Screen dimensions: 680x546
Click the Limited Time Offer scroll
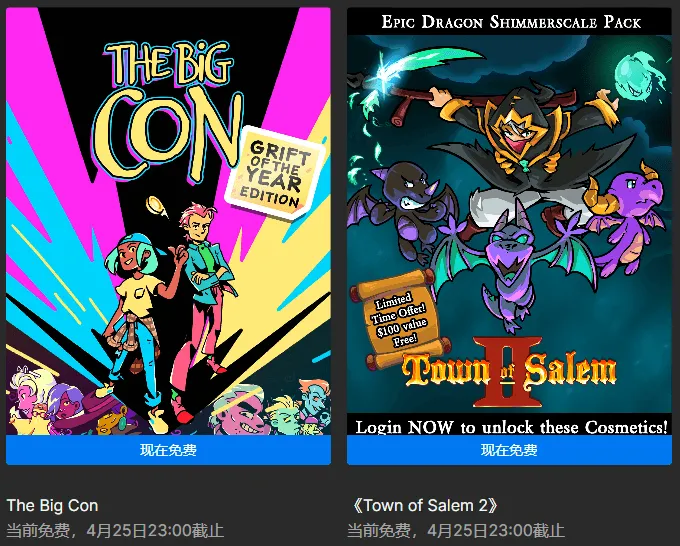click(399, 320)
